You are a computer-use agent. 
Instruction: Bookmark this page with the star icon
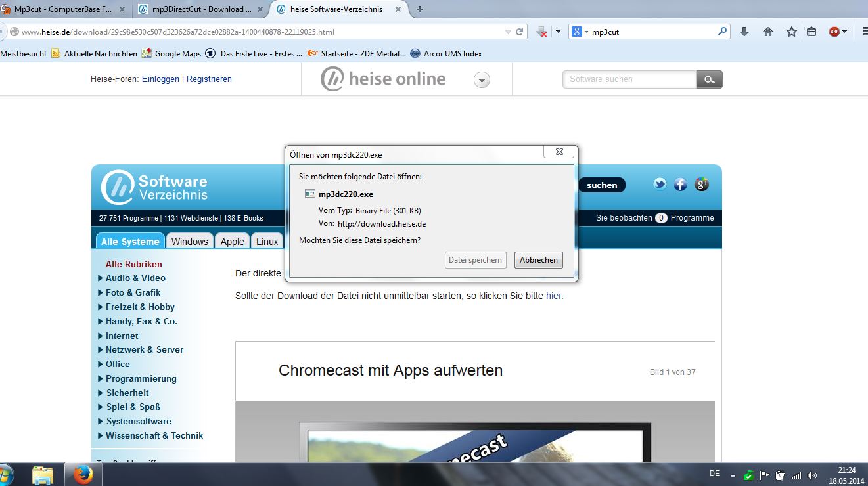point(792,32)
